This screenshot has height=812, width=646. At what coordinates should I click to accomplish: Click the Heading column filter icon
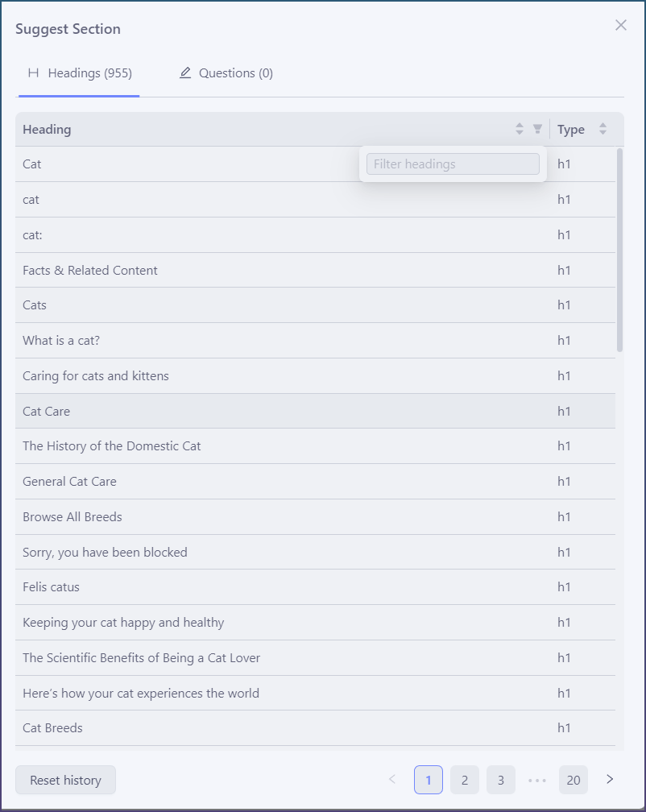coord(538,129)
